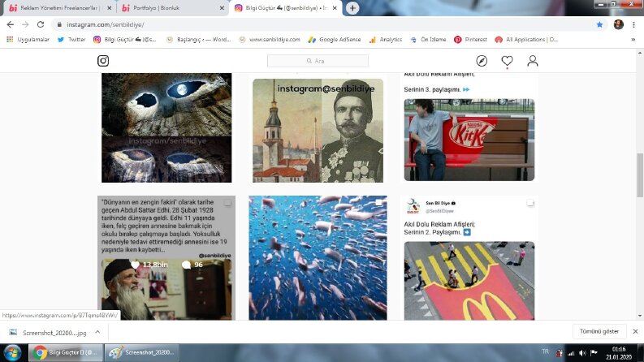Open the underwater fish school post

318,258
